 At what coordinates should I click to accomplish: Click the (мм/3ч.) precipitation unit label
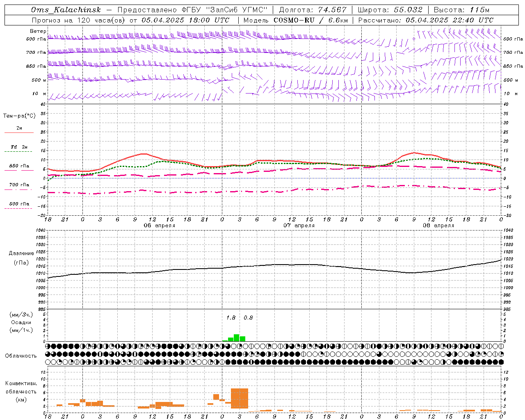click(x=21, y=315)
